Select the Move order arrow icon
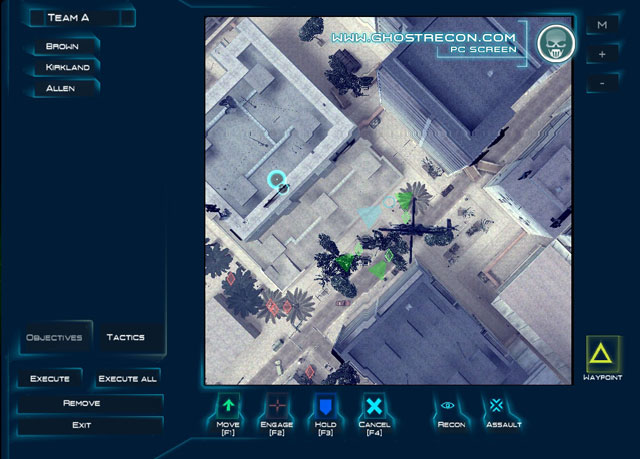Viewport: 640px width, 459px height. 229,406
